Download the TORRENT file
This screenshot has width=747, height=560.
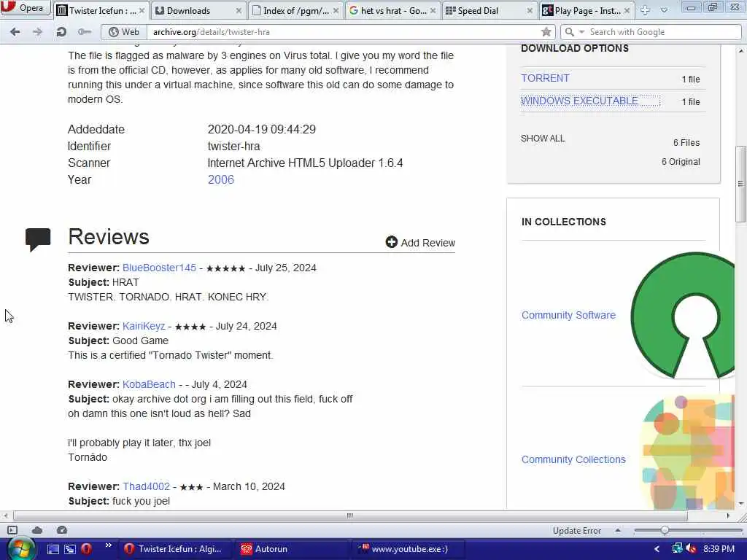pos(545,78)
